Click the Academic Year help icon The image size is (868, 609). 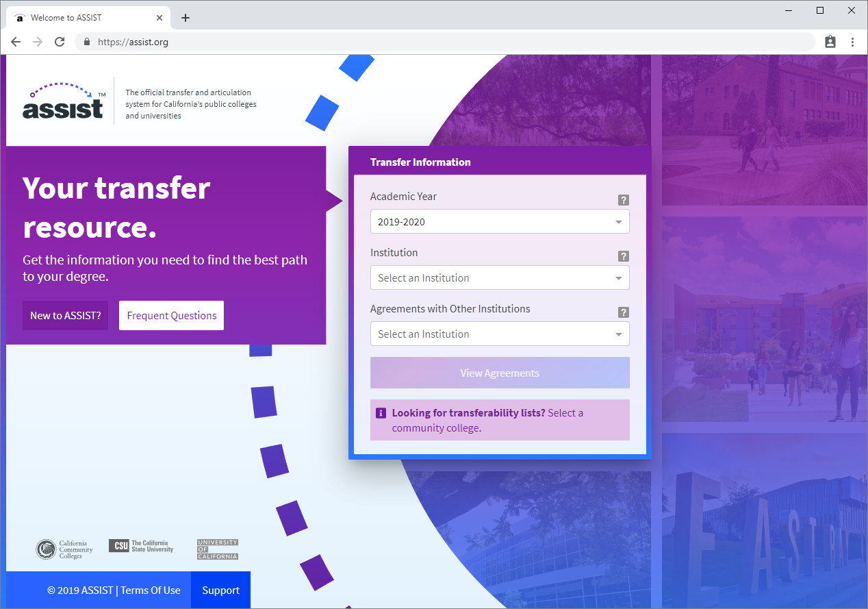(623, 200)
